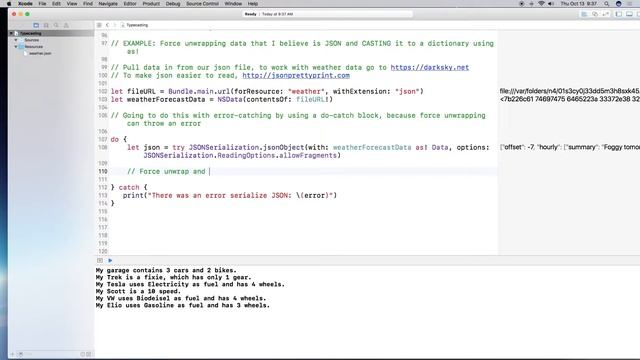
Task: Hide the debug area using console toggle
Action: [x=100, y=260]
